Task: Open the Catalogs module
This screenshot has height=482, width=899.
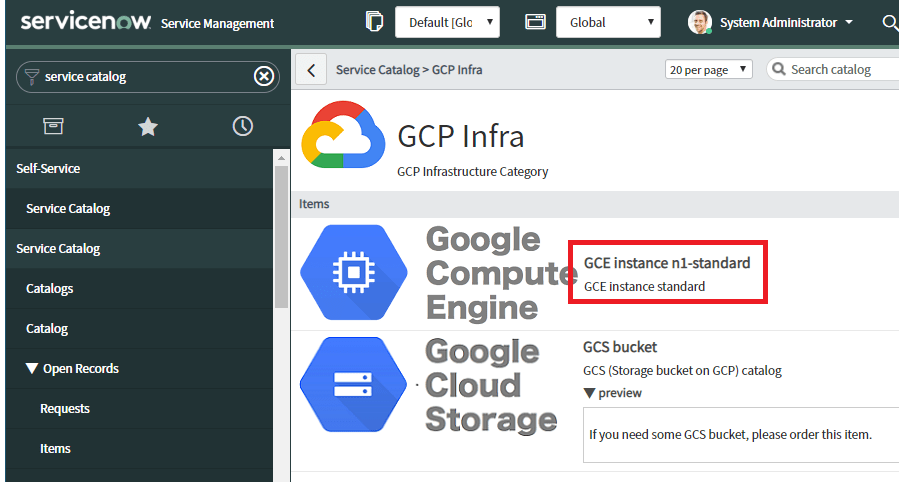Action: (139, 288)
